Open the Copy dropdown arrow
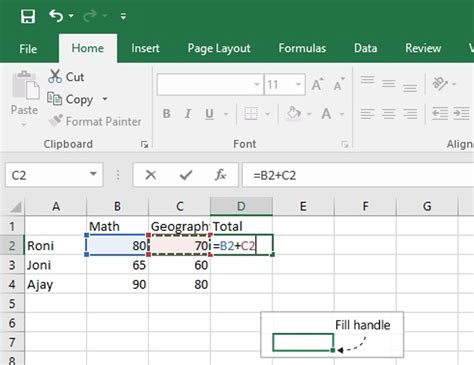Image resolution: width=474 pixels, height=365 pixels. tap(105, 99)
